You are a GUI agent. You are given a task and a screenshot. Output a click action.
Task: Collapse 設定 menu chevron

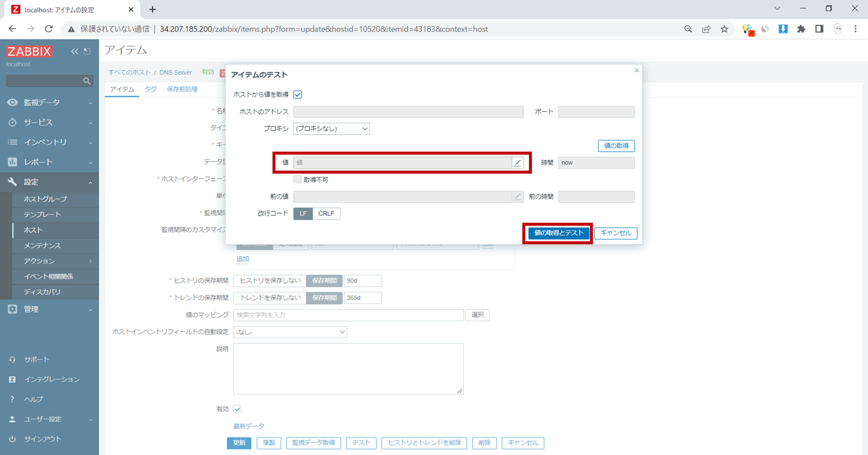(90, 182)
